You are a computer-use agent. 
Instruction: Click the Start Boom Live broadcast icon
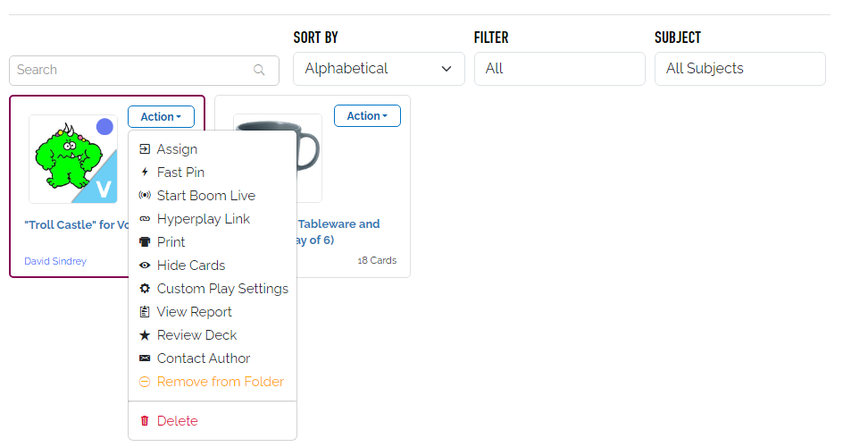(145, 196)
